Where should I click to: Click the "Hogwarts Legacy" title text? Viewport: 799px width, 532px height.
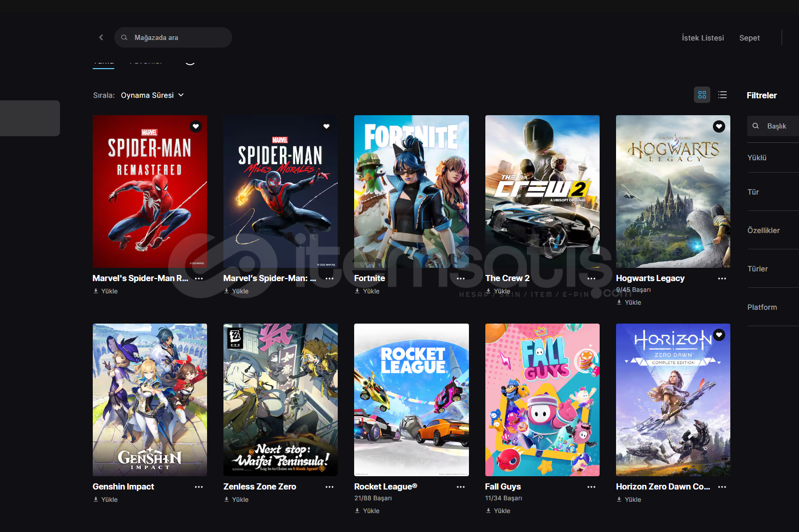pos(650,279)
